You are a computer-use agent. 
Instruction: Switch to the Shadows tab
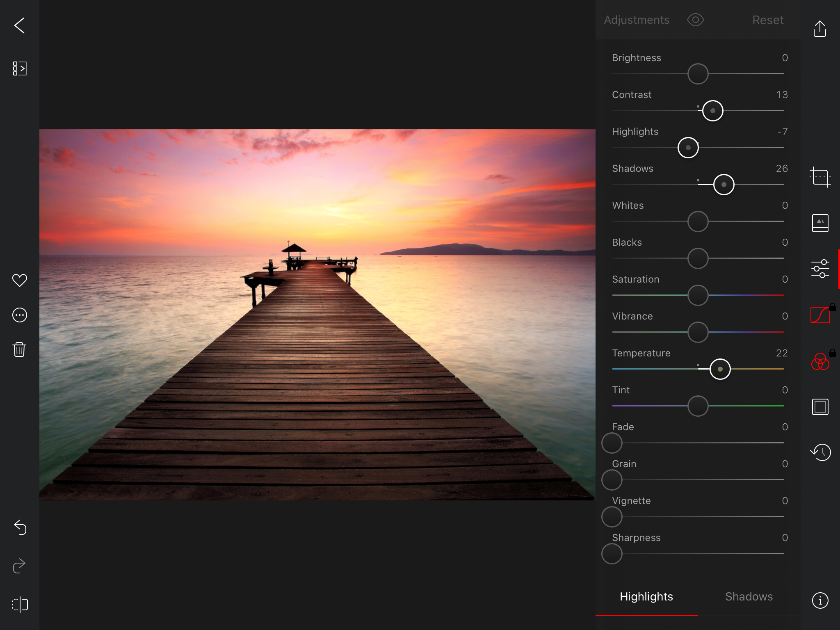[x=749, y=596]
